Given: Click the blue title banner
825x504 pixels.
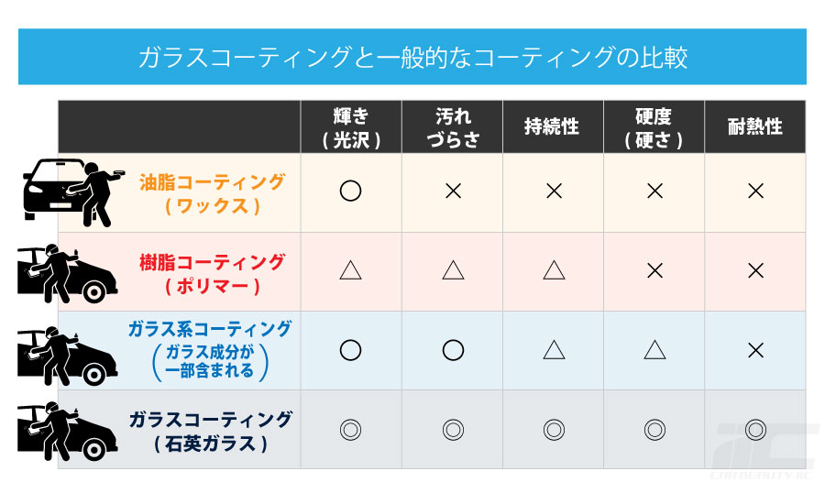Looking at the screenshot, I should pyautogui.click(x=412, y=57).
